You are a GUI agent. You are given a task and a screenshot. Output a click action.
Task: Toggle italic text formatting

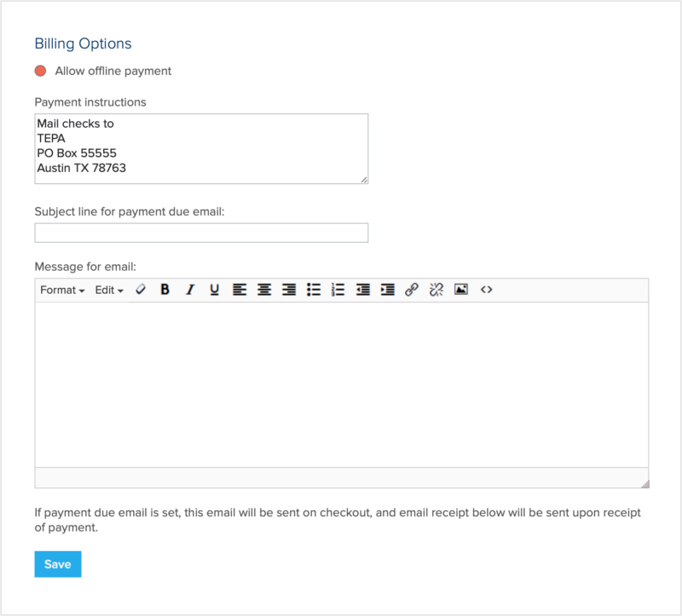coord(190,290)
